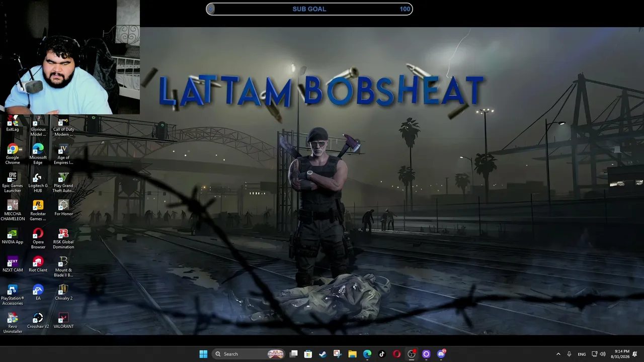The image size is (644, 362).
Task: Open the NZXT CAM desktop shortcut
Action: [x=13, y=264]
